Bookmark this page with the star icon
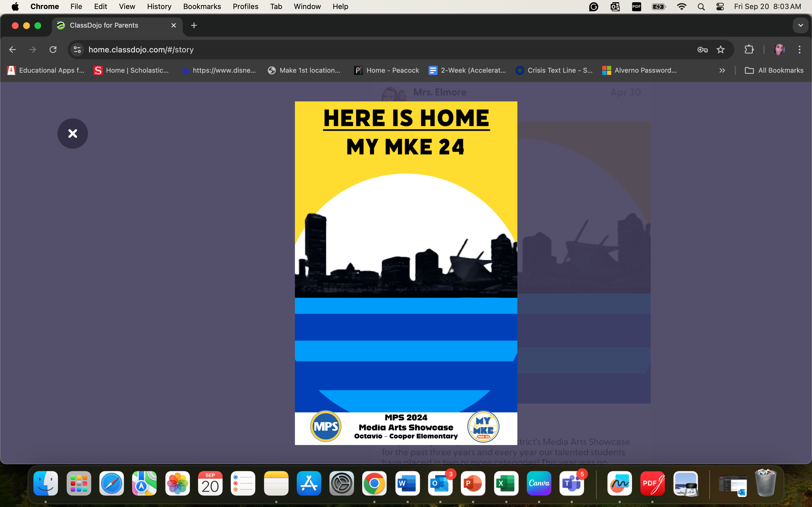The image size is (812, 507). tap(720, 50)
